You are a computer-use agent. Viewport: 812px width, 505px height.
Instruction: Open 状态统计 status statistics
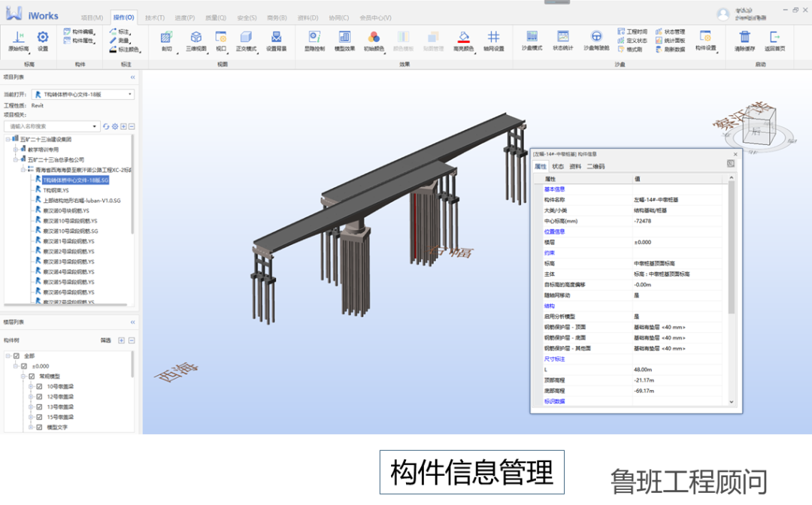[x=562, y=41]
